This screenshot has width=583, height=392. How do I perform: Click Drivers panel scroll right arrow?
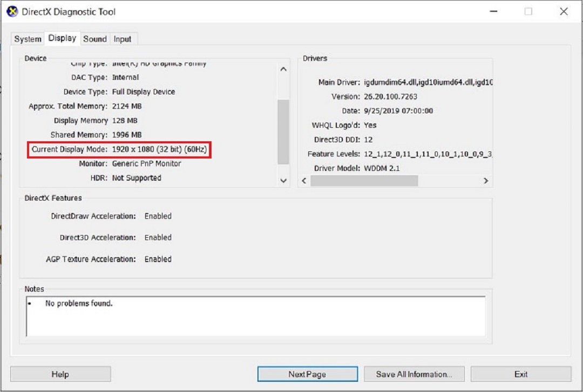tap(486, 181)
